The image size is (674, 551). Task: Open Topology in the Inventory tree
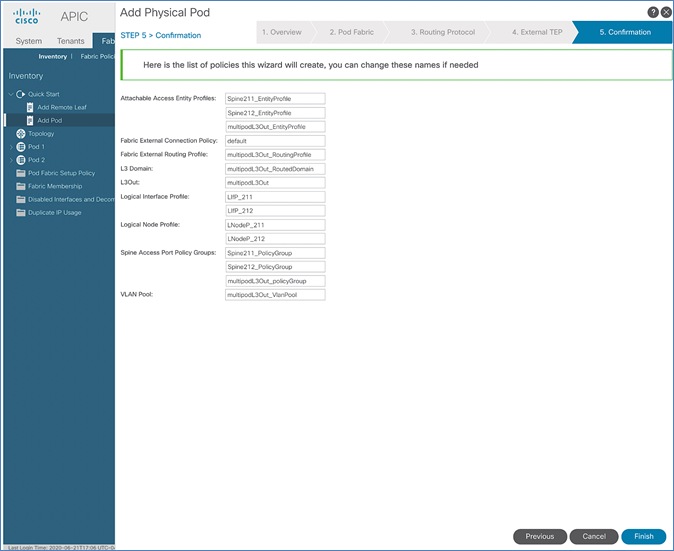click(x=41, y=134)
